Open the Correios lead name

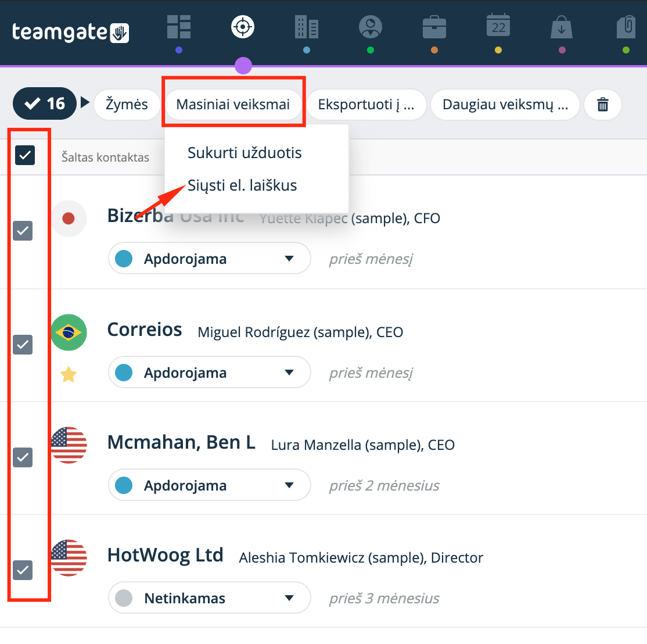pyautogui.click(x=145, y=330)
